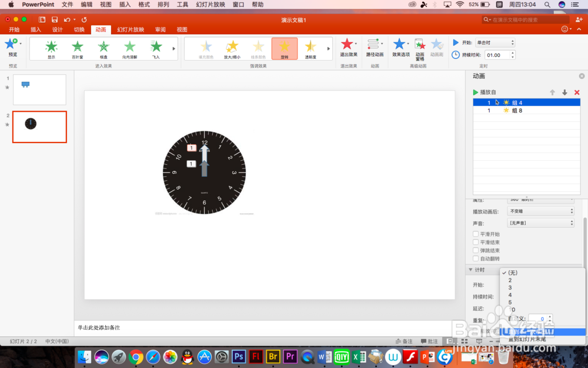
Task: Open the 备注 notes icon in status bar
Action: [404, 342]
